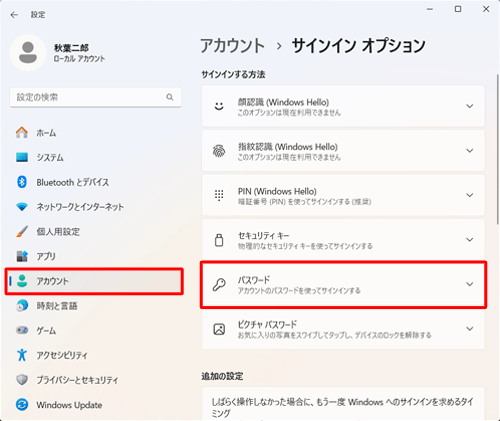Open ネットワークとインターネット category
Viewport: 500px width, 421px height.
click(80, 207)
